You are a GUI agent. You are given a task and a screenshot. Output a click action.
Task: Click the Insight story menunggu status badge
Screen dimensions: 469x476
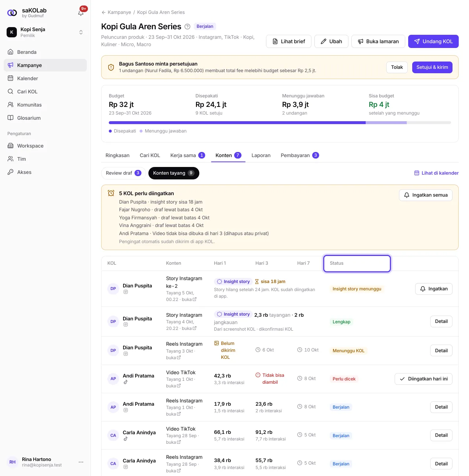point(357,289)
